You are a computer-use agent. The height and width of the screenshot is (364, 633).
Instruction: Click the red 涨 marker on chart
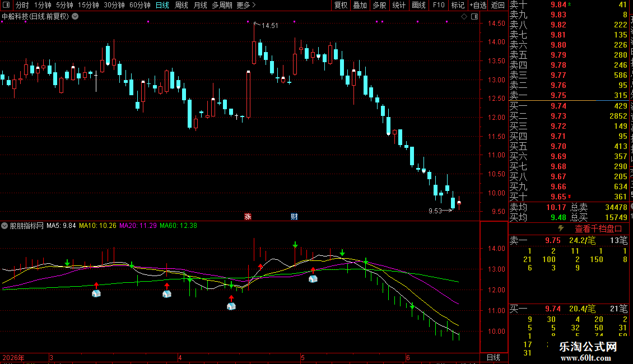(x=248, y=217)
